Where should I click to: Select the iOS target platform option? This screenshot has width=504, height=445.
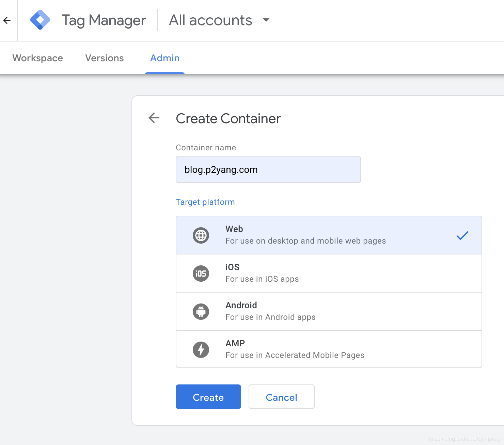click(x=329, y=273)
